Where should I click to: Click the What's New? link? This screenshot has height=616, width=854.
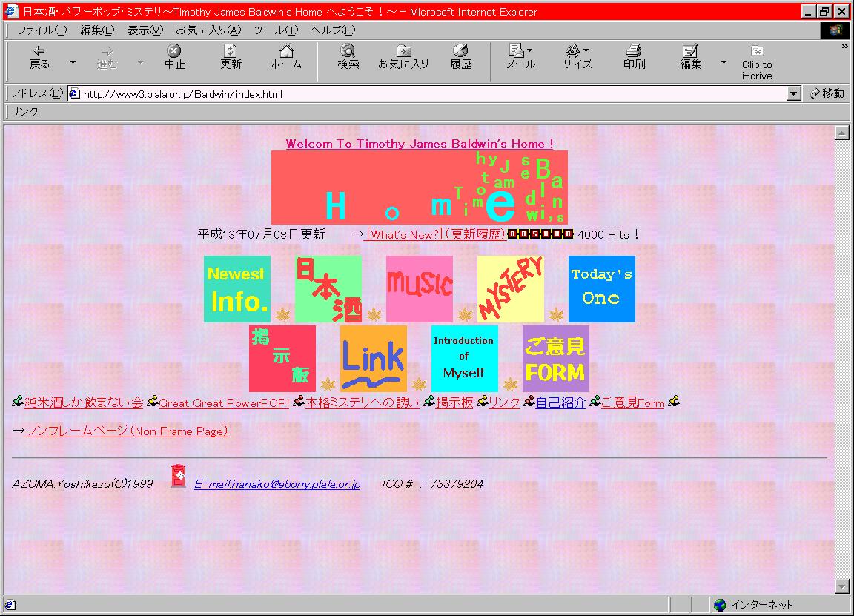pyautogui.click(x=404, y=234)
